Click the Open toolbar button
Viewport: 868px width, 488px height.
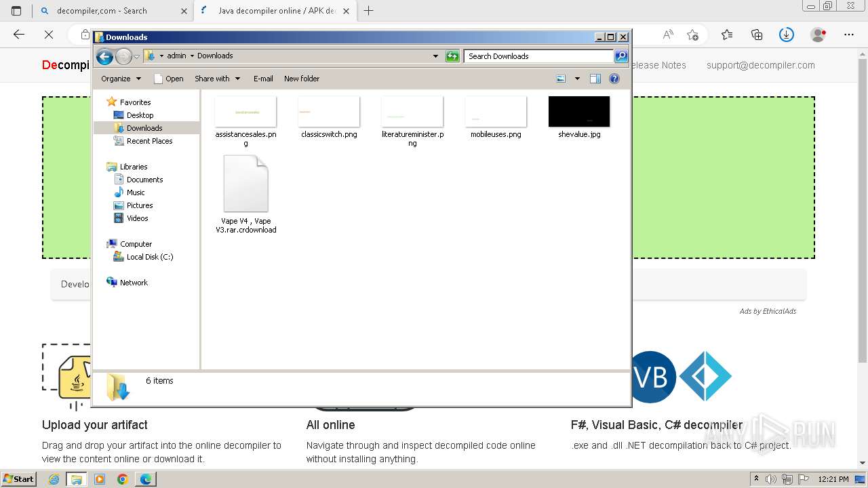coord(169,79)
